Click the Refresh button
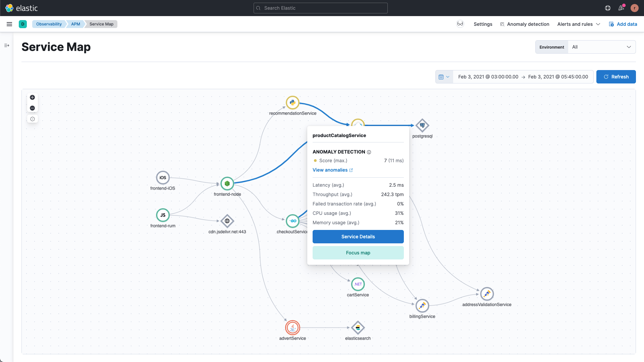The width and height of the screenshot is (644, 362). [x=616, y=76]
